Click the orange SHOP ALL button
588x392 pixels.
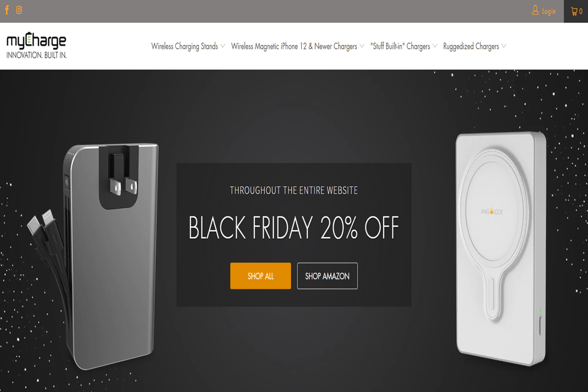tap(261, 276)
